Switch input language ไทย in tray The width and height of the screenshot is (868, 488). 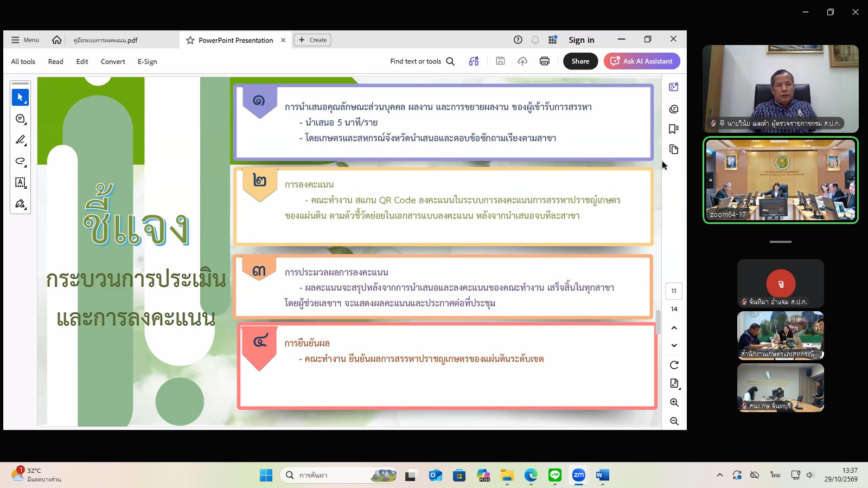point(775,476)
